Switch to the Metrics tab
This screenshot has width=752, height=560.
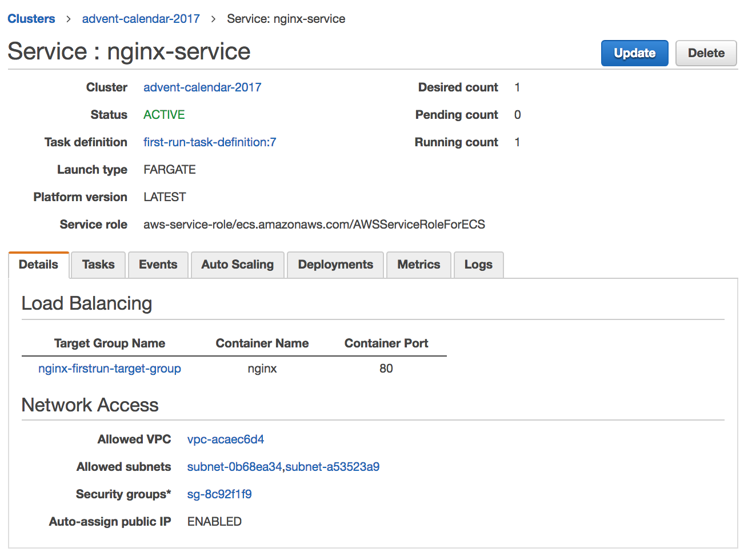coord(419,265)
